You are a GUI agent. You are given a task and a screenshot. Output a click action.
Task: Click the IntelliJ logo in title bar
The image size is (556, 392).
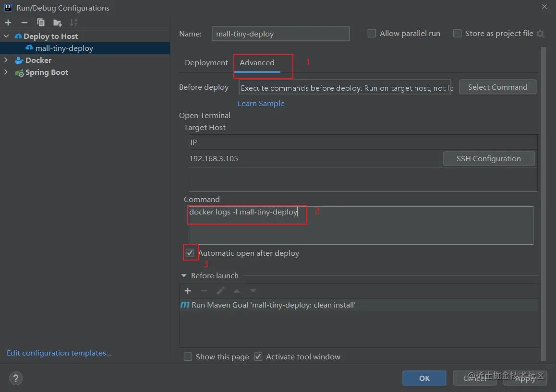8,8
